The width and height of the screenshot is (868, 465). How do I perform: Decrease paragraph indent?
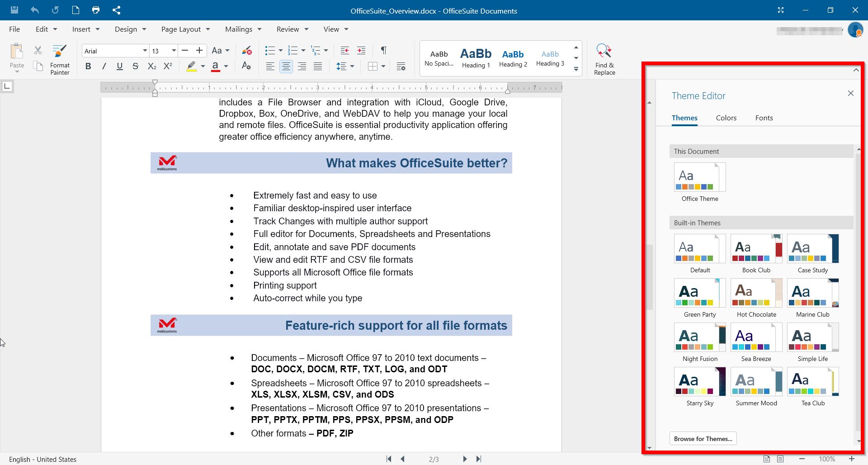345,50
